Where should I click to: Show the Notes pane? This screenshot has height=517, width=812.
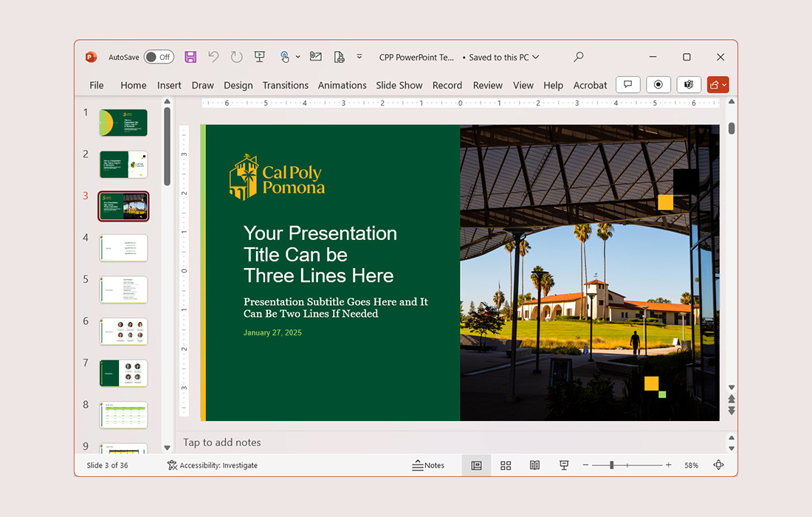[428, 465]
